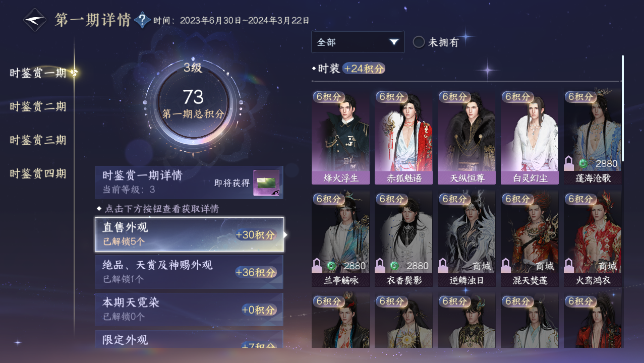Select the 本期天霓染 category button
The width and height of the screenshot is (644, 363).
point(189,310)
